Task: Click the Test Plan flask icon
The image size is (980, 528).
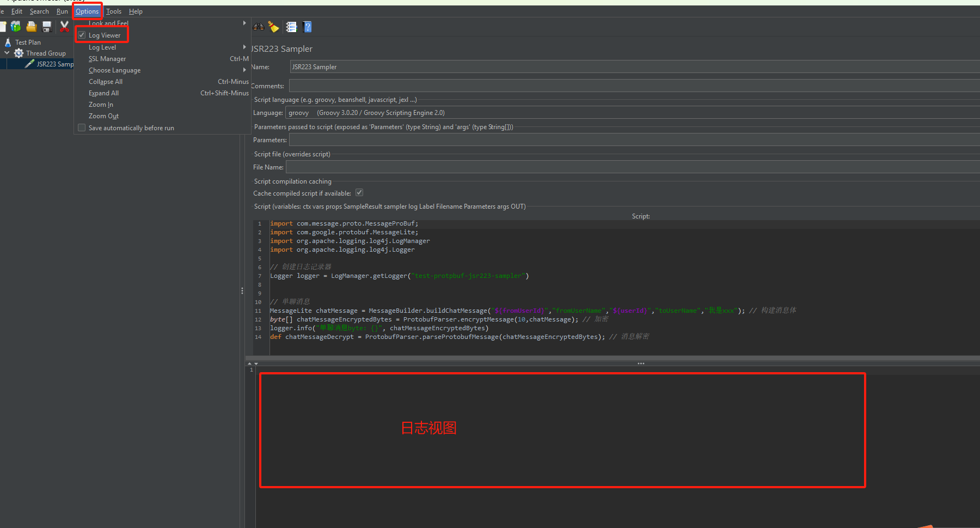Action: (x=8, y=42)
